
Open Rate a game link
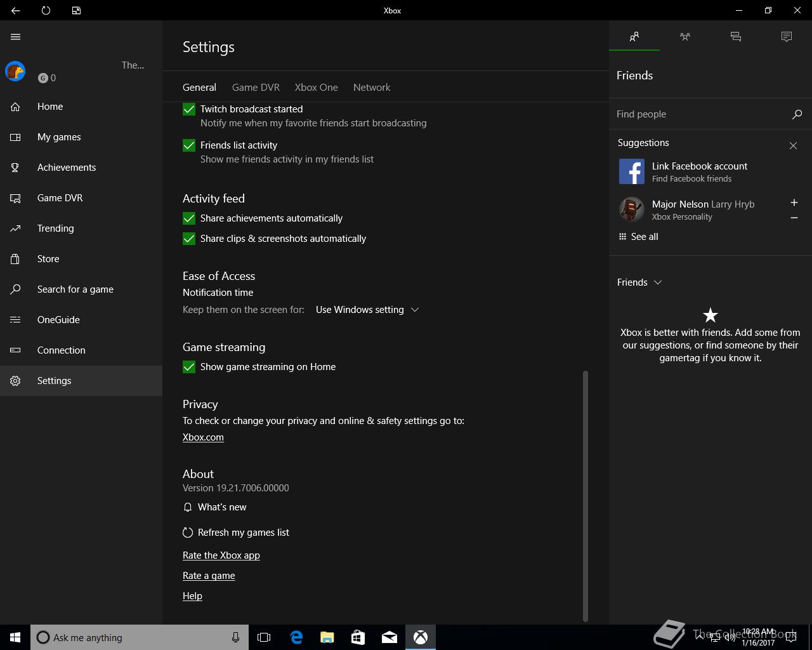coord(209,576)
